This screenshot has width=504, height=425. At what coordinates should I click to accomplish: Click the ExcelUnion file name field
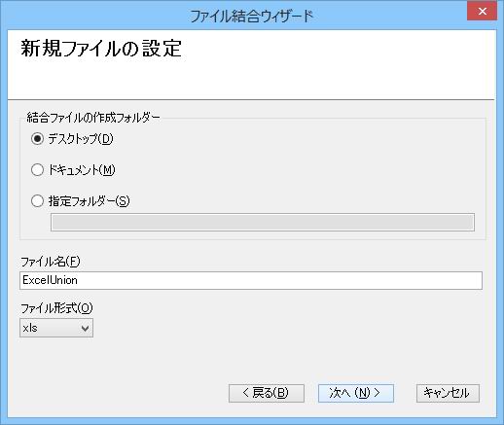pyautogui.click(x=251, y=280)
